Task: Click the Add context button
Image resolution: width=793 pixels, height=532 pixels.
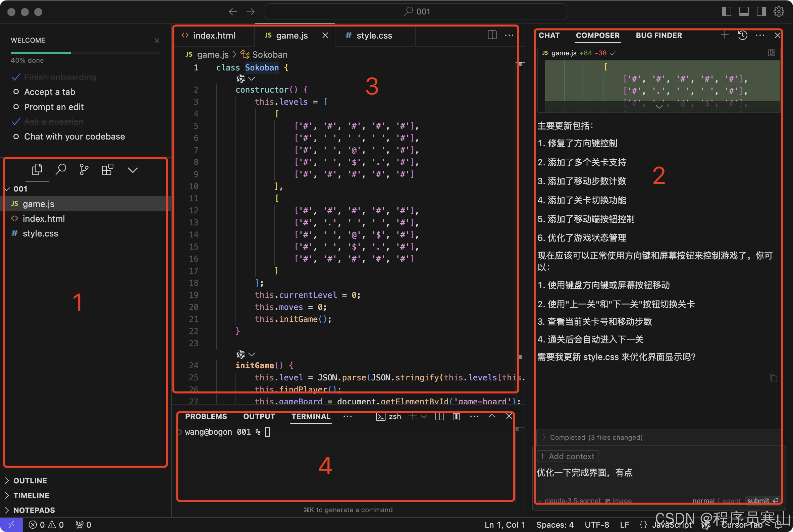Action: [568, 456]
